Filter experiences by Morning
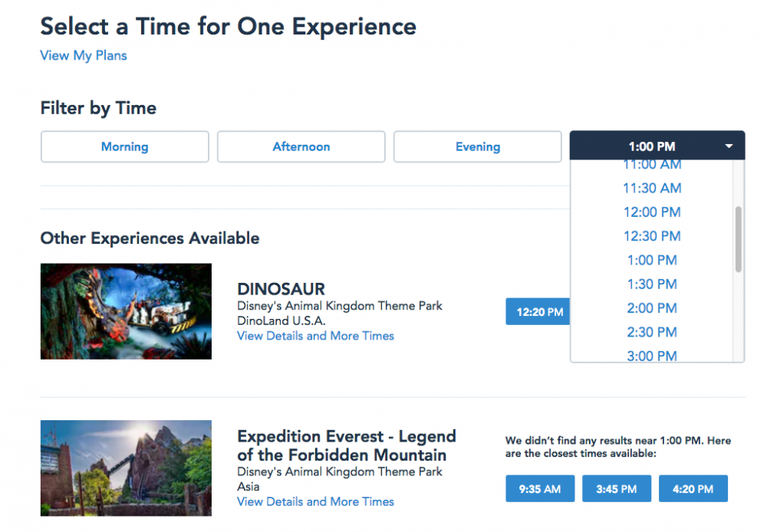 [124, 146]
